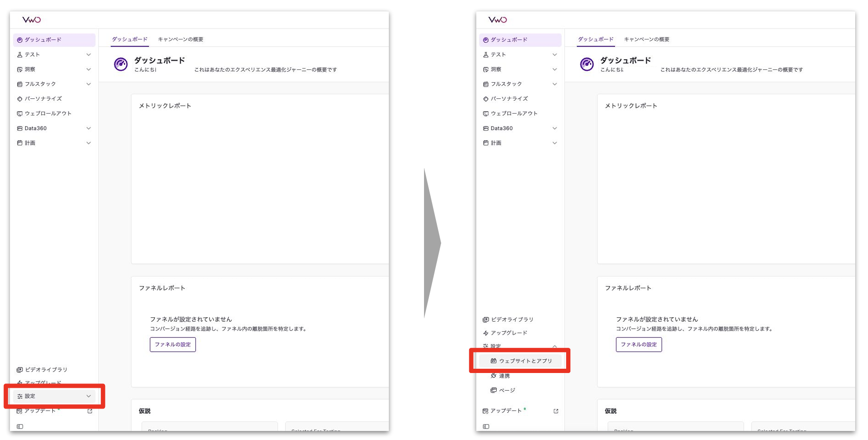Select ダッシュボード tab in right screenshot
This screenshot has height=440, width=868.
[595, 39]
